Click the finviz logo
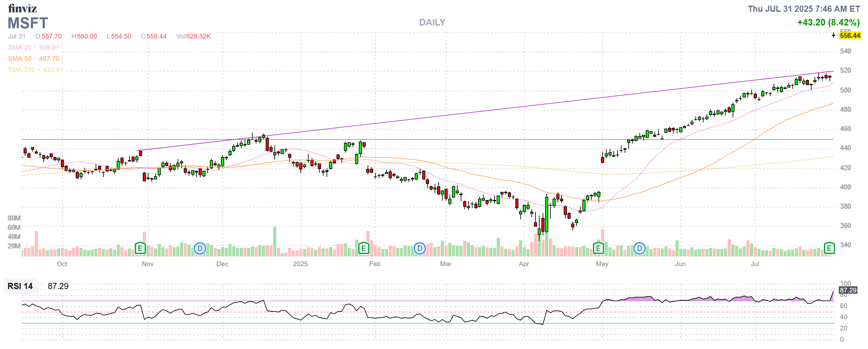The image size is (868, 349). pos(22,8)
